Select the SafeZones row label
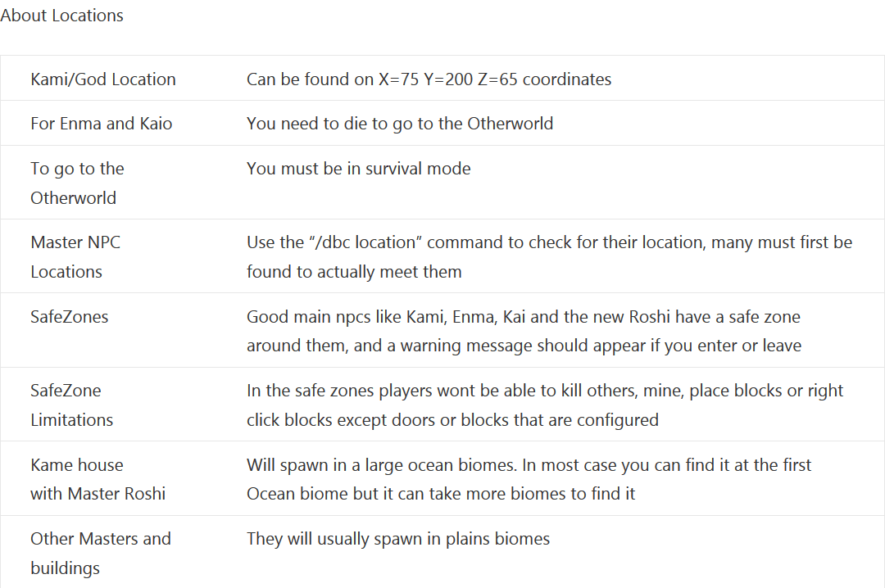 click(x=70, y=317)
